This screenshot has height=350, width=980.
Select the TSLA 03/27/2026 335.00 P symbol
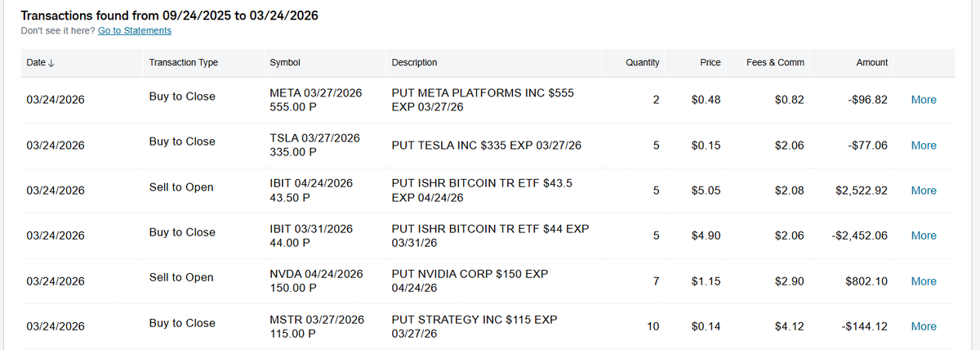pyautogui.click(x=314, y=145)
